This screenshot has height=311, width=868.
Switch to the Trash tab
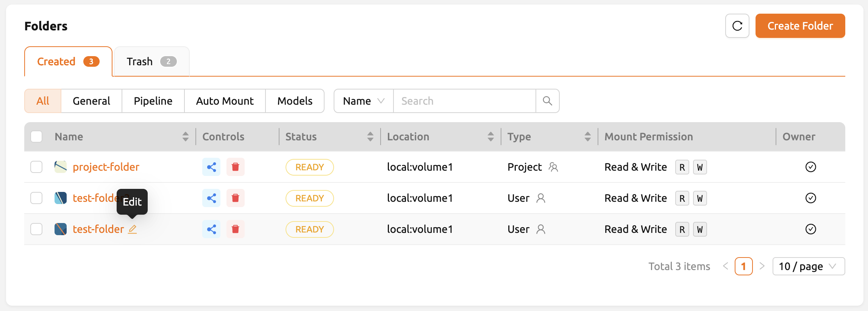[x=151, y=61]
